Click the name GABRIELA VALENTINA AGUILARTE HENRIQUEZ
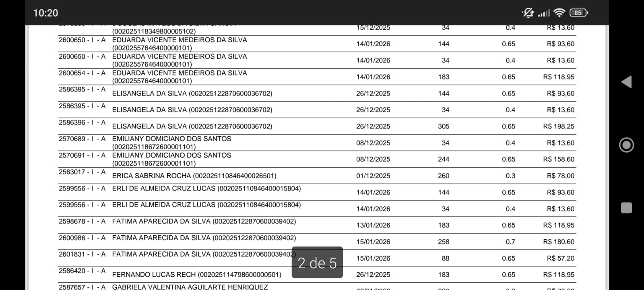Viewport: 644px width, 290px height. (x=190, y=287)
